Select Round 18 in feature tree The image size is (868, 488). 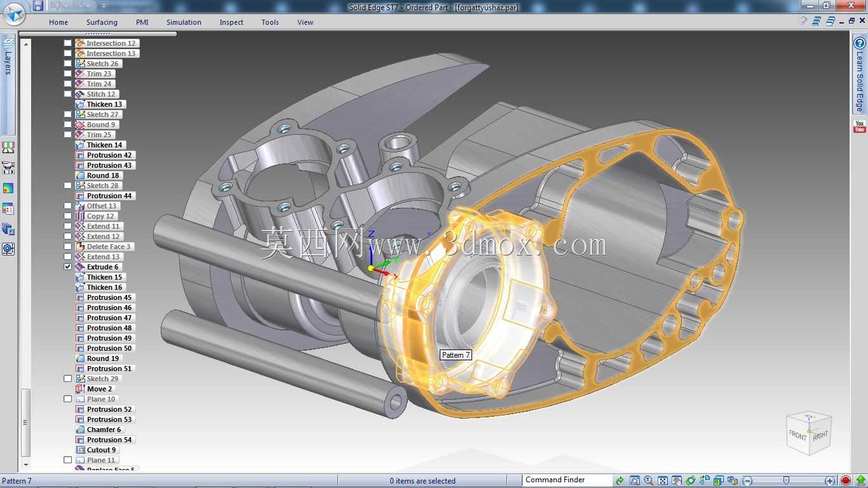click(x=98, y=175)
